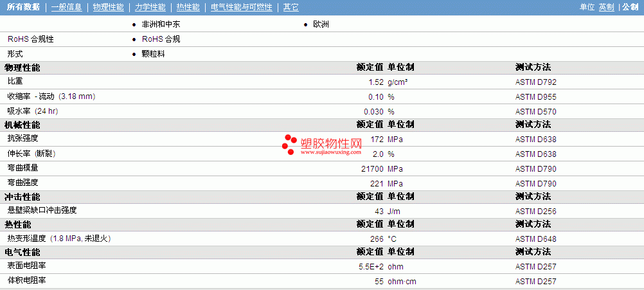This screenshot has height=290, width=644.
Task: Click the 物理性能 section header
Action: click(x=22, y=68)
